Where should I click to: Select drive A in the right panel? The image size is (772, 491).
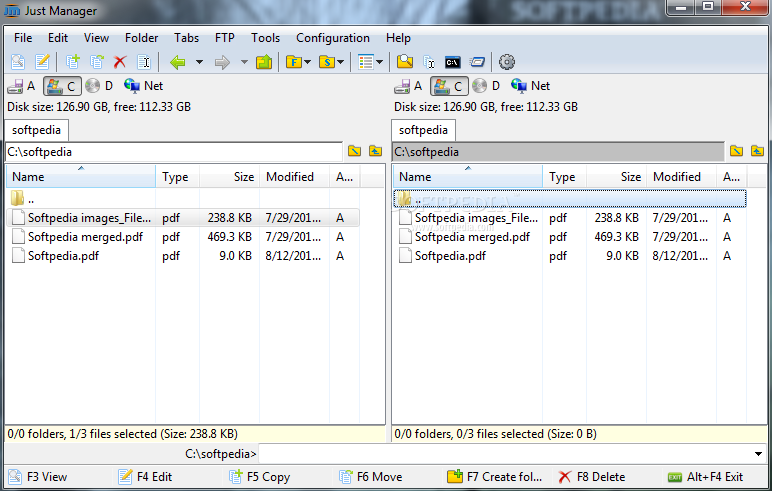(409, 86)
